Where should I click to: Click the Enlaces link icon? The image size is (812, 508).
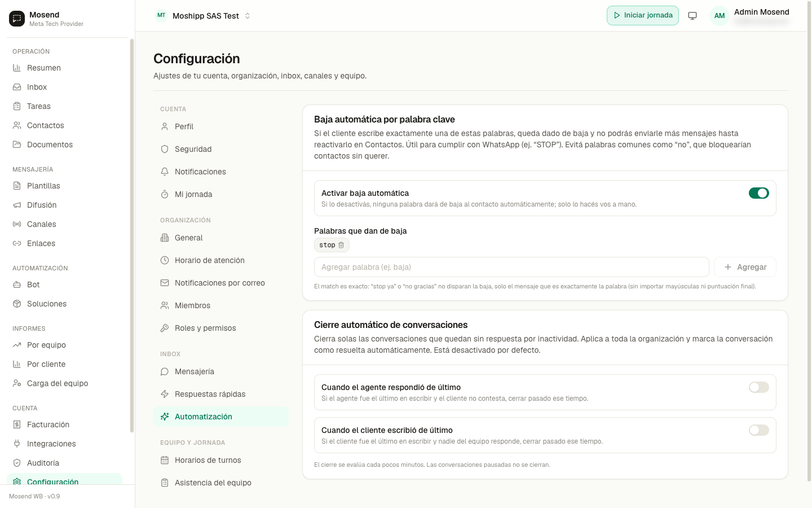(x=17, y=243)
